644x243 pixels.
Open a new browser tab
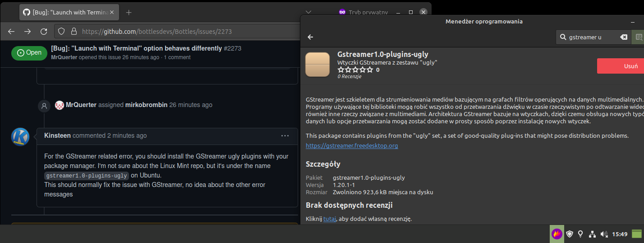click(129, 12)
